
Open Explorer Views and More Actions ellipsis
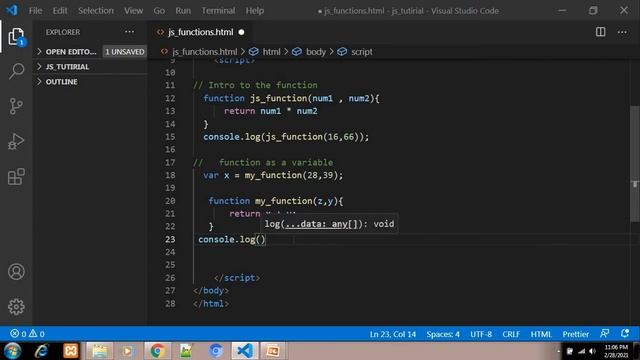click(129, 32)
